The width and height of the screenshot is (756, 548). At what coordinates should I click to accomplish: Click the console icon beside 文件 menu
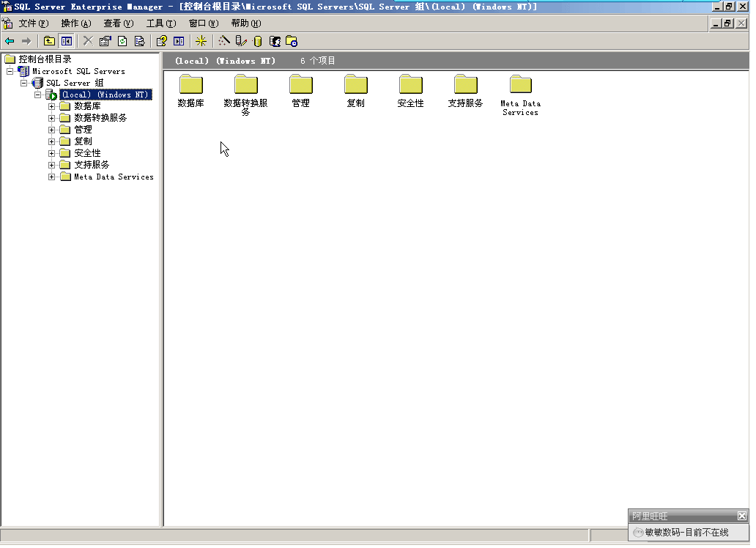8,23
